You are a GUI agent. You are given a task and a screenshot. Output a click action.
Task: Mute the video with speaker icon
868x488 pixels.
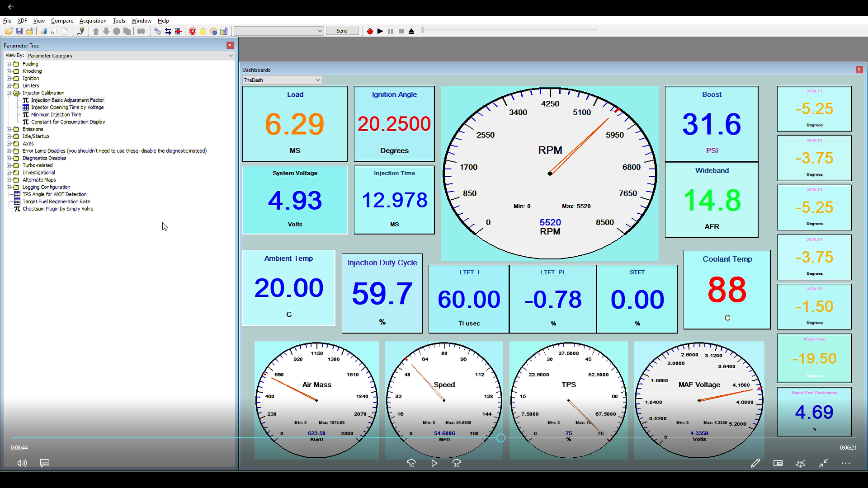(22, 463)
